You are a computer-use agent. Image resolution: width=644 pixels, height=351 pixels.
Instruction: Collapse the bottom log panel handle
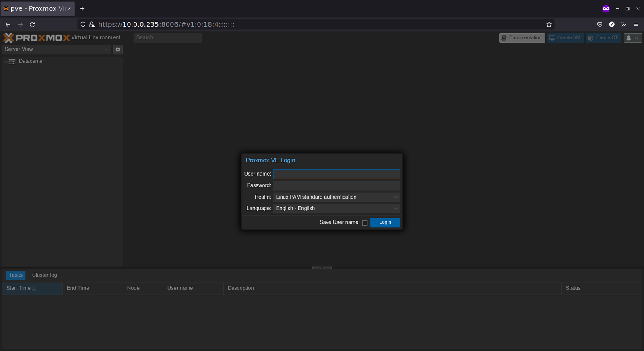322,267
